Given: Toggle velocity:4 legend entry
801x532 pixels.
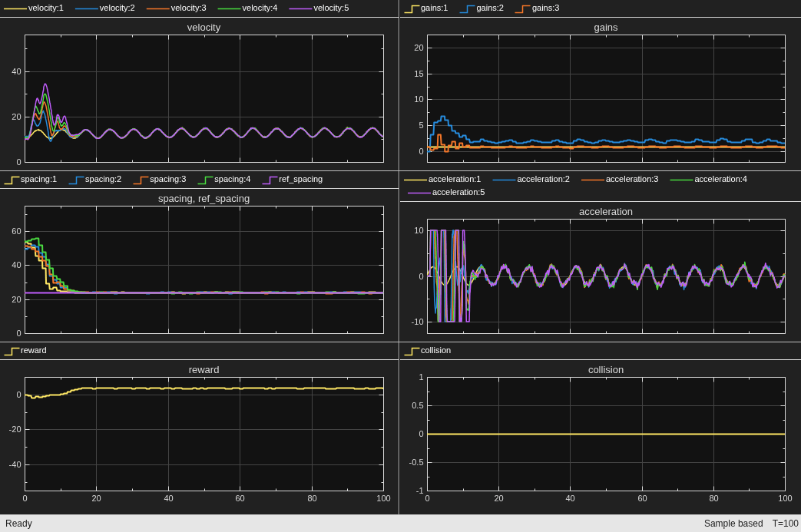Looking at the screenshot, I should (248, 8).
